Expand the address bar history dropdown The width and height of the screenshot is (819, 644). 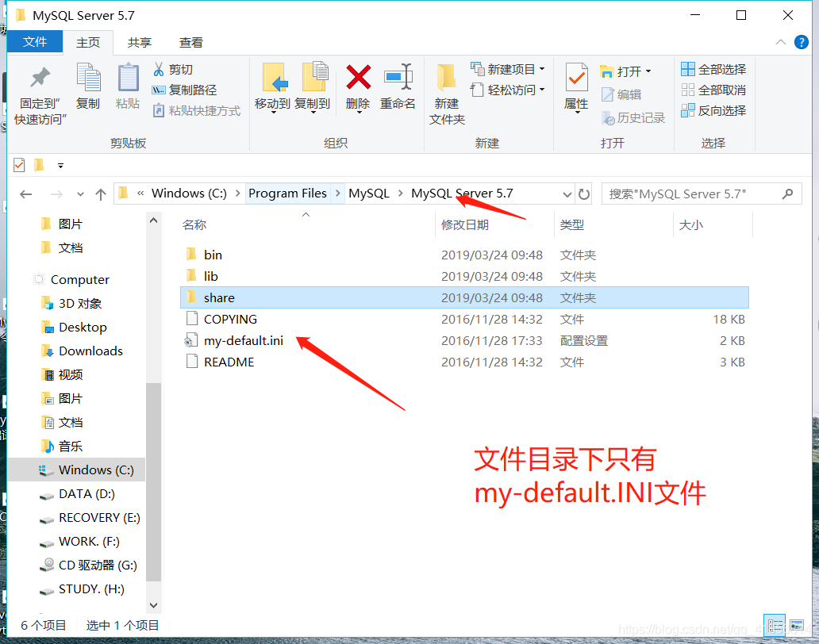click(567, 194)
